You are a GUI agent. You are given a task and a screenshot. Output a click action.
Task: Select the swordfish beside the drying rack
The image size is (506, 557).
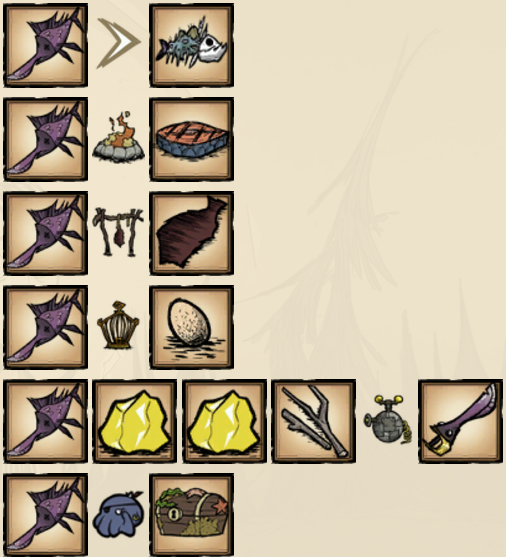[x=45, y=233]
